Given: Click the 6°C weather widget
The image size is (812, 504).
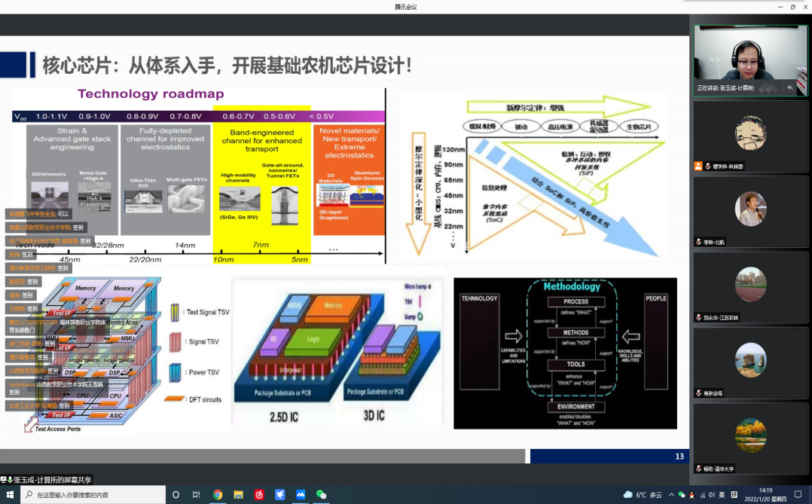Looking at the screenshot, I should click(642, 495).
